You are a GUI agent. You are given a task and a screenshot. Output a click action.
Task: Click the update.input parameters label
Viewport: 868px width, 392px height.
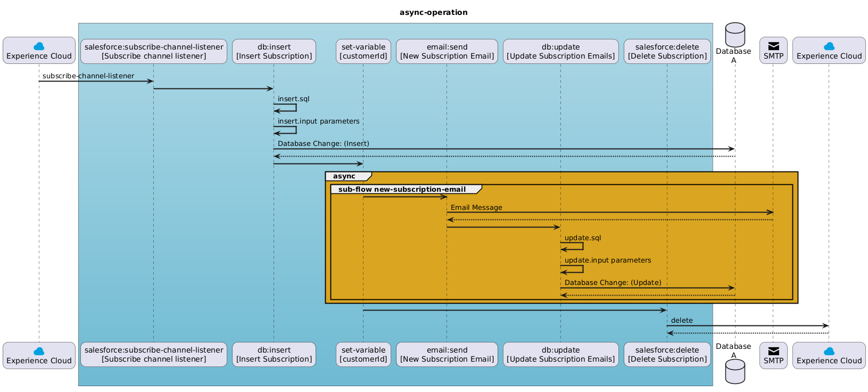pos(608,260)
